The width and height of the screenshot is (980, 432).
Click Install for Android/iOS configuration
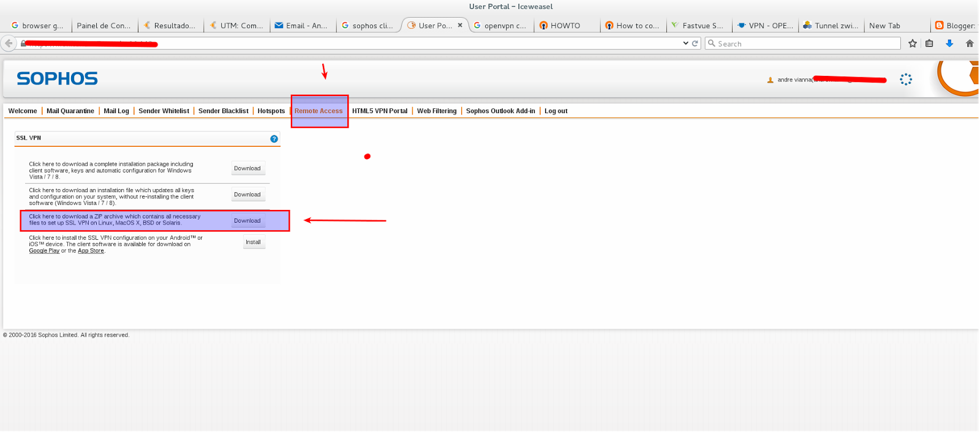point(254,242)
